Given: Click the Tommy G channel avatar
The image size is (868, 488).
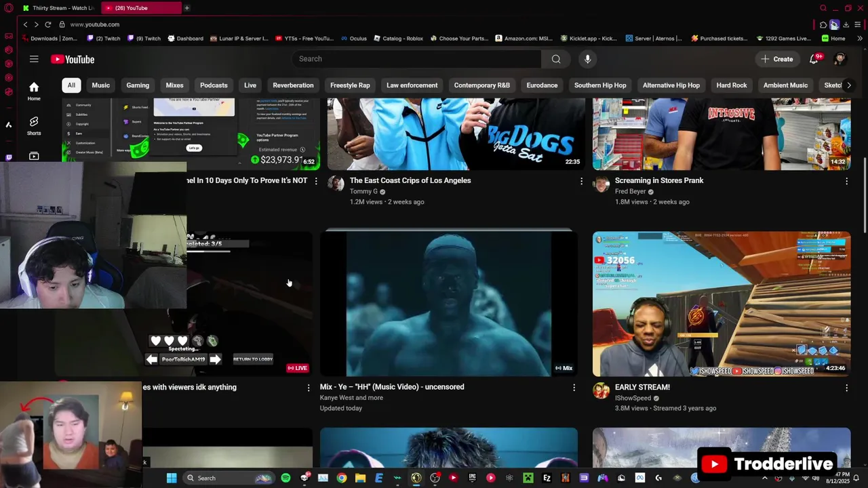Looking at the screenshot, I should tap(336, 185).
